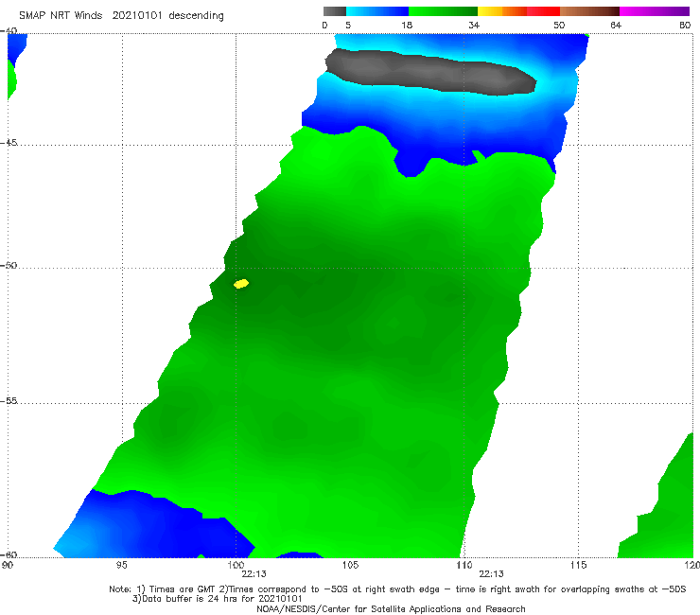The height and width of the screenshot is (615, 700).
Task: Click the word 'descending' in the title
Action: [196, 16]
